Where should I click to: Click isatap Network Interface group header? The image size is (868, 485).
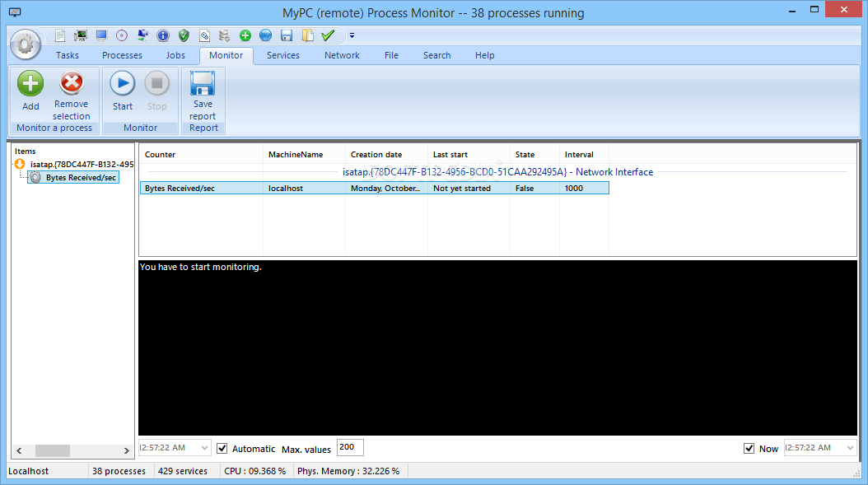click(x=497, y=172)
